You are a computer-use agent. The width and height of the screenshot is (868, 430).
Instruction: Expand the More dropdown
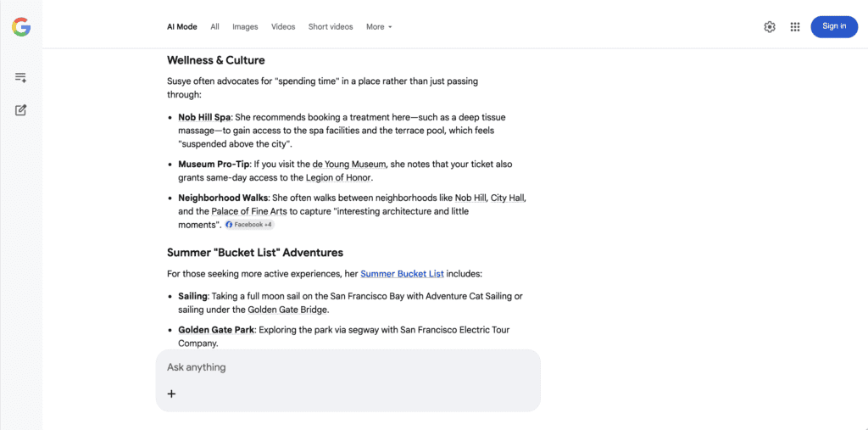coord(379,26)
